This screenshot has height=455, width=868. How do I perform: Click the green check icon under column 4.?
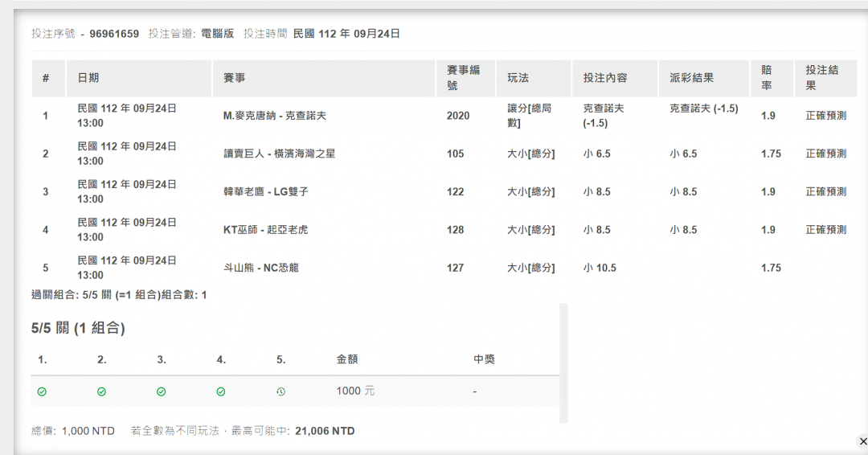221,391
